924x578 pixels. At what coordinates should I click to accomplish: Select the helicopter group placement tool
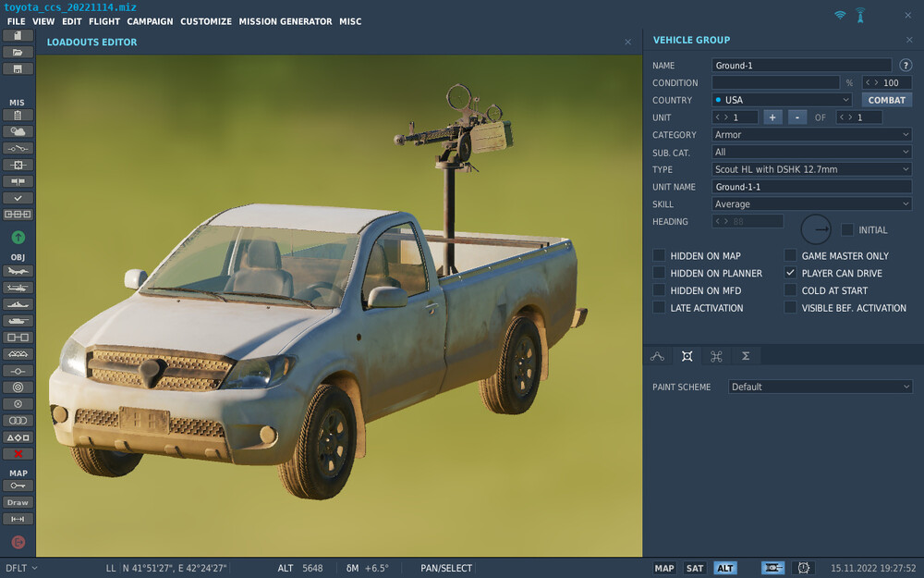tap(18, 288)
